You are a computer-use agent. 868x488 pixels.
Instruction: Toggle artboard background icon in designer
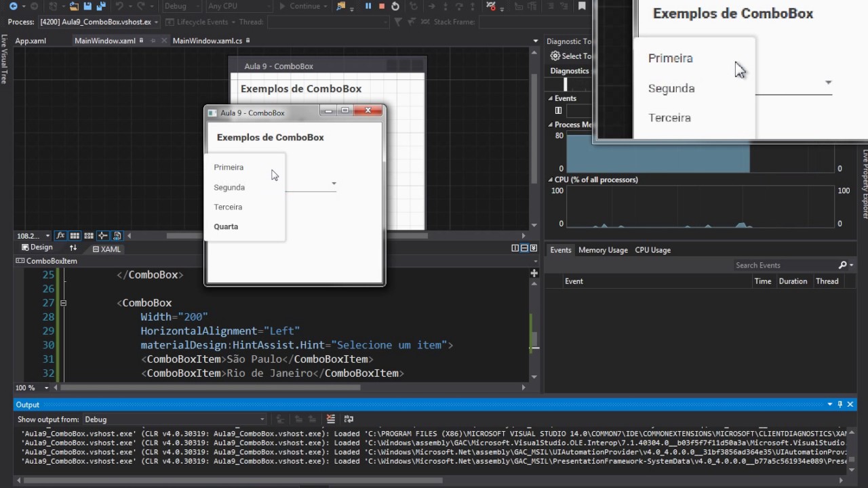point(117,236)
